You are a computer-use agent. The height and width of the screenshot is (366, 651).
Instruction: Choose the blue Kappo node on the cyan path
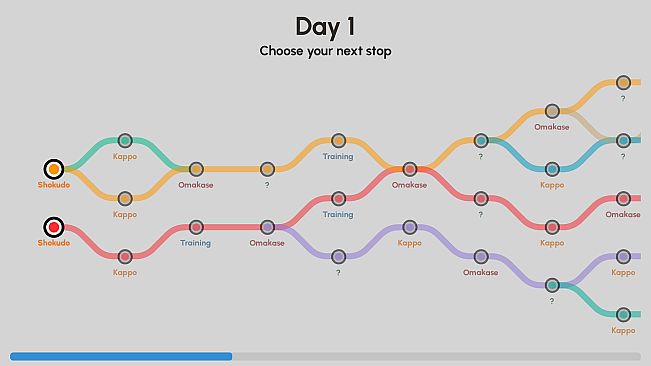552,169
